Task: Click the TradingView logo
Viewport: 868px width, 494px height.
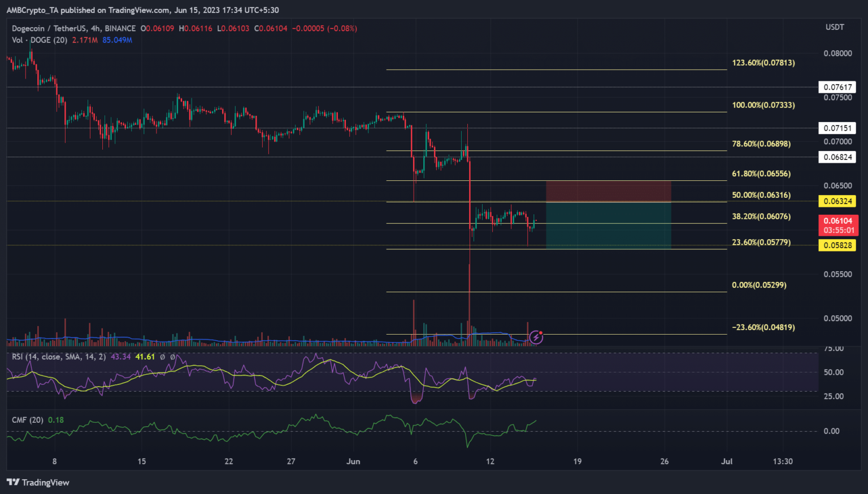Action: pos(38,482)
